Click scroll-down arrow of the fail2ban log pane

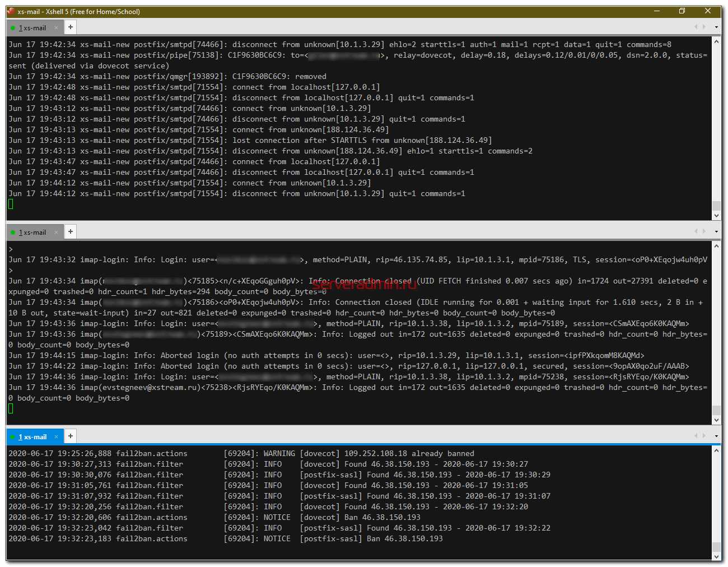(716, 556)
